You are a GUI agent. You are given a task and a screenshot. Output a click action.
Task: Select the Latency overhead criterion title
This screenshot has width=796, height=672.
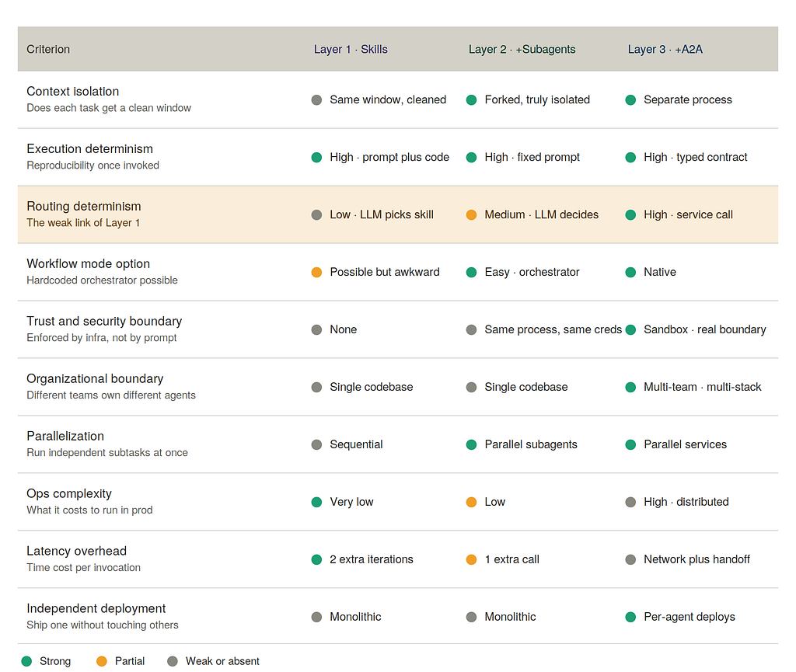tap(77, 551)
